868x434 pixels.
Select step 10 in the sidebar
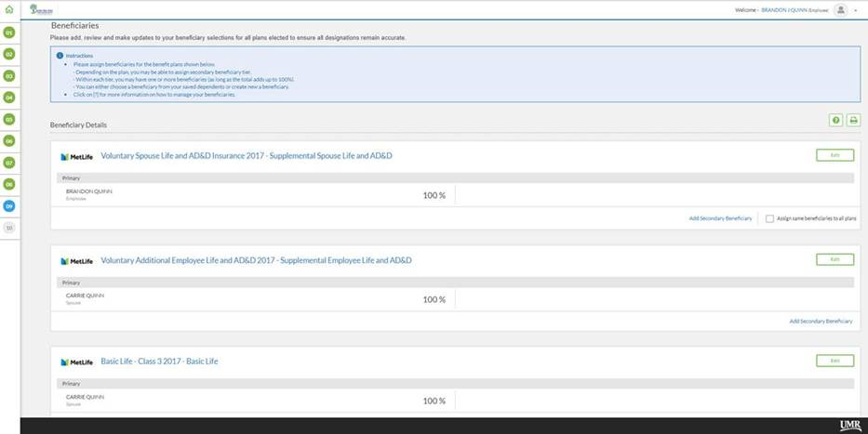point(9,227)
